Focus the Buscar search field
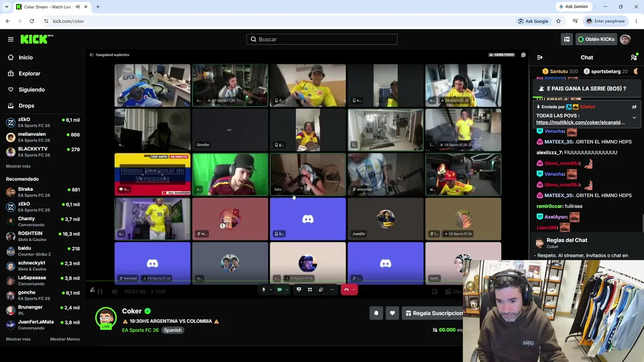Viewport: 644px width, 362px height. (322, 39)
